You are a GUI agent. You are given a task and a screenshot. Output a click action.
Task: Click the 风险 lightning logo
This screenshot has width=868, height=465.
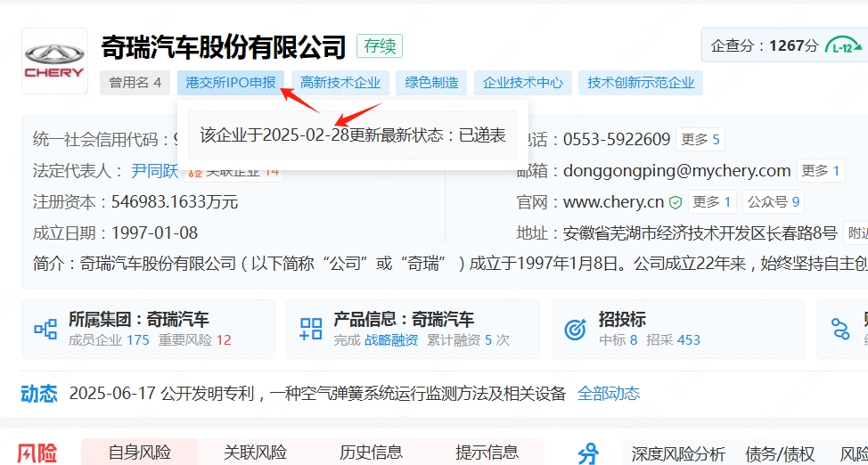[37, 454]
